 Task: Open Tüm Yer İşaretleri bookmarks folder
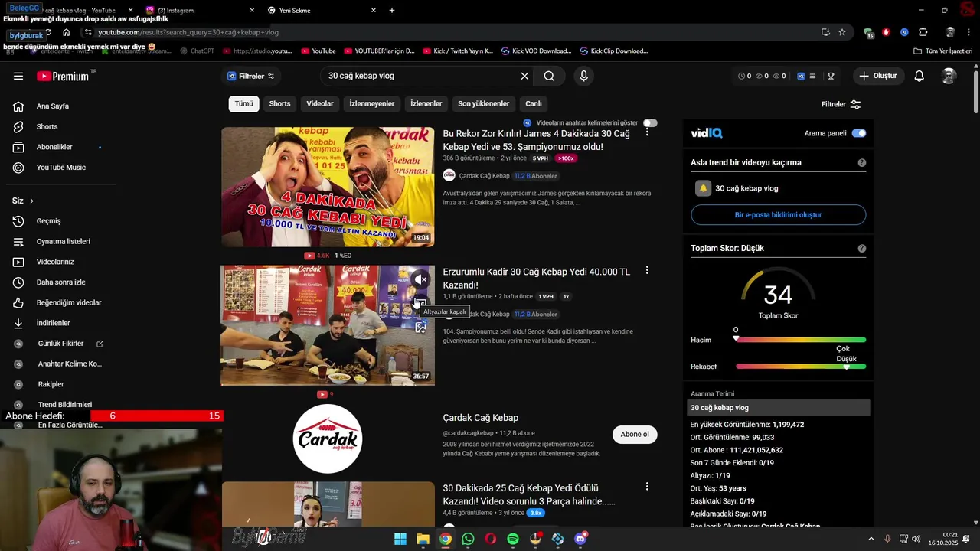[943, 51]
